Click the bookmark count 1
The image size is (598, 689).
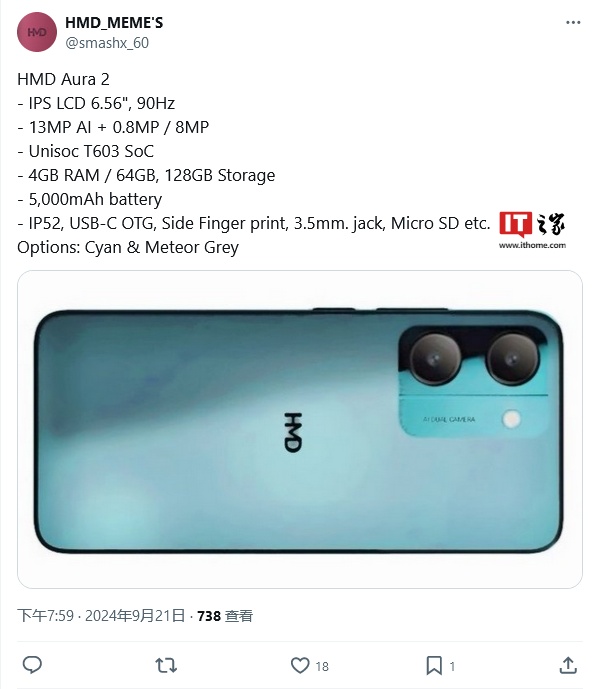pyautogui.click(x=452, y=666)
